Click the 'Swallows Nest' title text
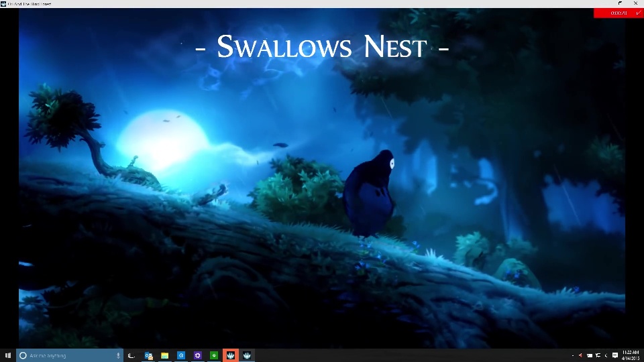The height and width of the screenshot is (362, 644). point(321,47)
